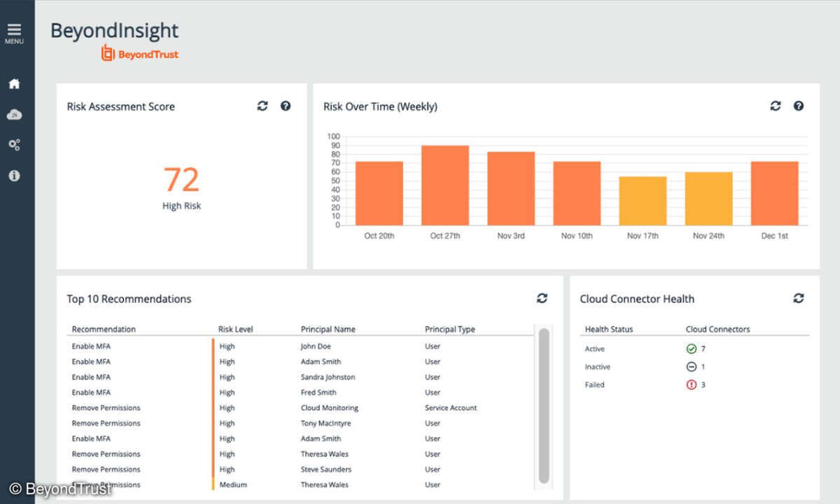Click the BeyondInsight page title
Viewport: 840px width, 504px height.
tap(114, 31)
